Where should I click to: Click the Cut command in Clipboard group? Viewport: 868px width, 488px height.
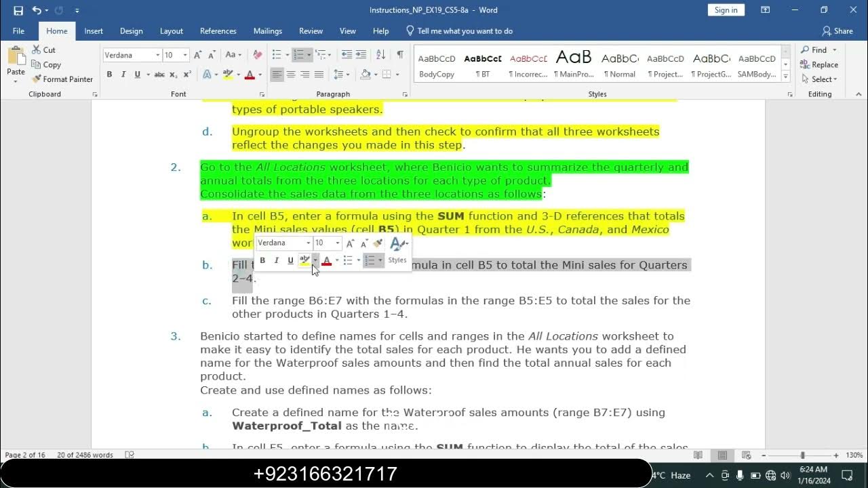tap(43, 50)
